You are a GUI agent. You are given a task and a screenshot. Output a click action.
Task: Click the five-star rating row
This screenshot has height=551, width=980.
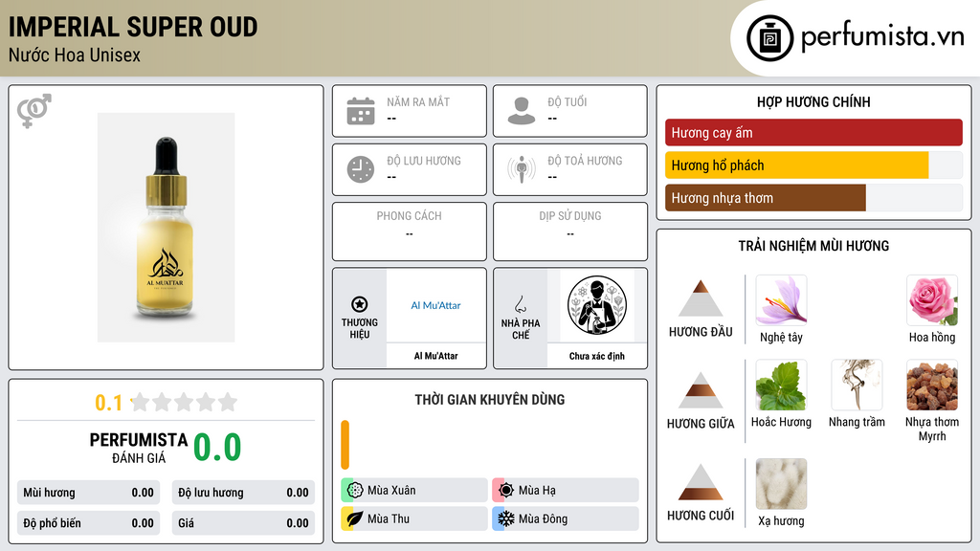pos(185,402)
